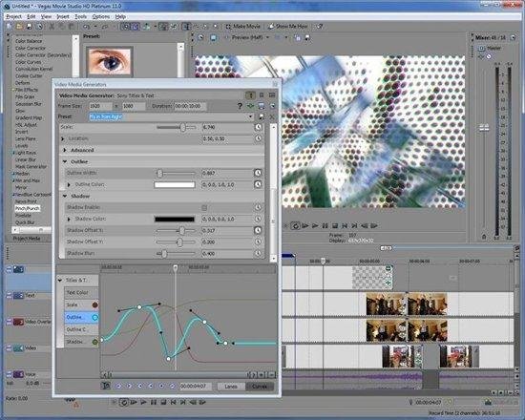
Task: Click the save preset icon
Action: [x=262, y=116]
